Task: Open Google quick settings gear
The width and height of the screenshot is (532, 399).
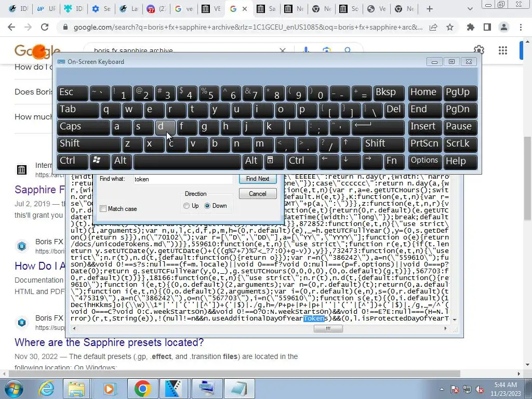Action: 478,49
